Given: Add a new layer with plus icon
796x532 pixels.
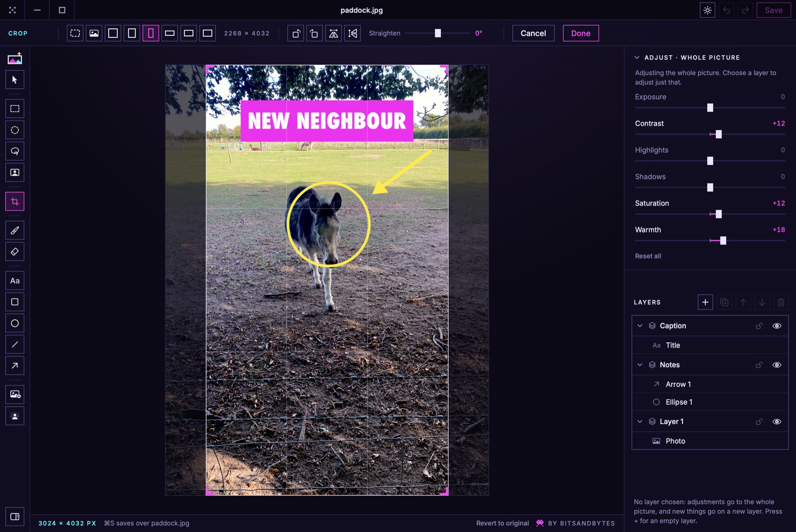Looking at the screenshot, I should click(x=705, y=302).
